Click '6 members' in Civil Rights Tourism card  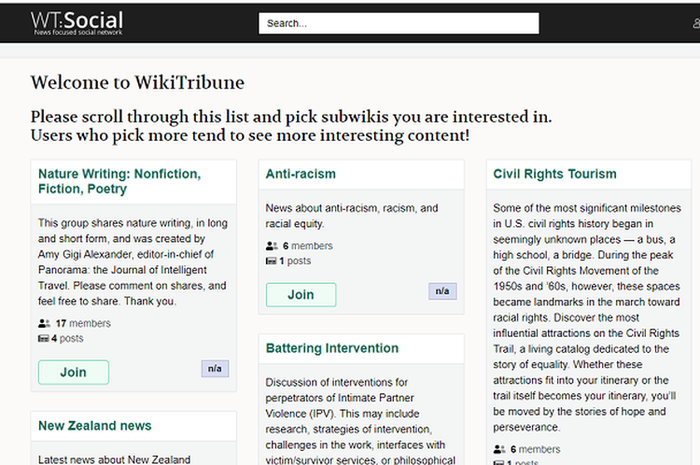[535, 449]
